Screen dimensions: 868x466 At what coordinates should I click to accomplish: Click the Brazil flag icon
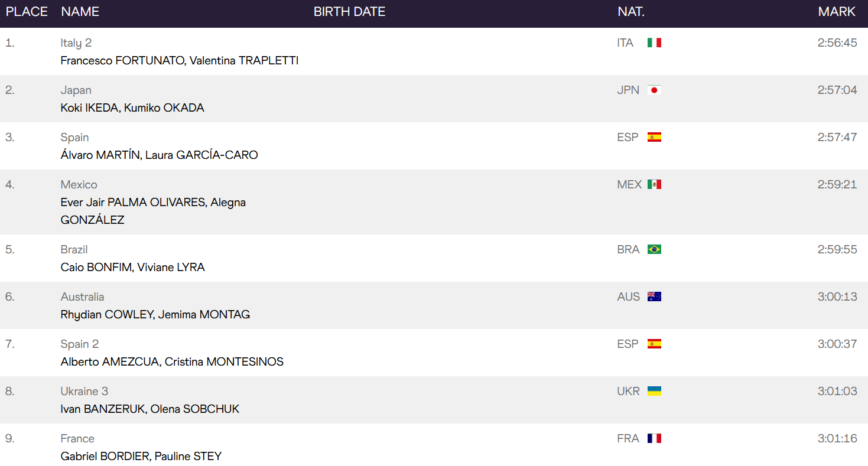click(654, 249)
